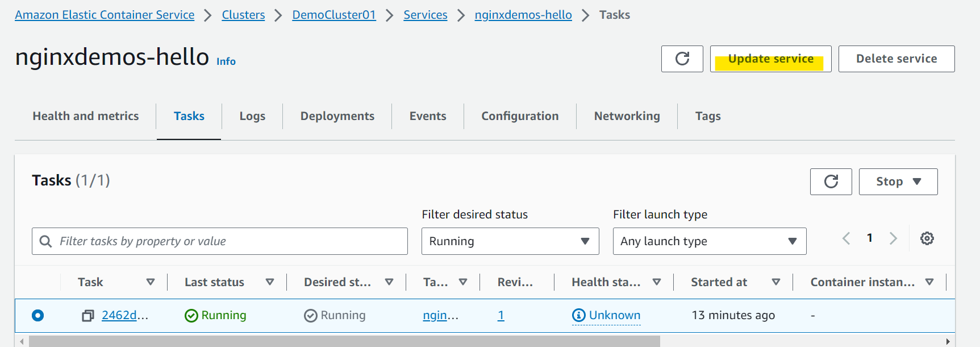This screenshot has width=980, height=347.
Task: Click scrollbar right arrow
Action: point(948,341)
